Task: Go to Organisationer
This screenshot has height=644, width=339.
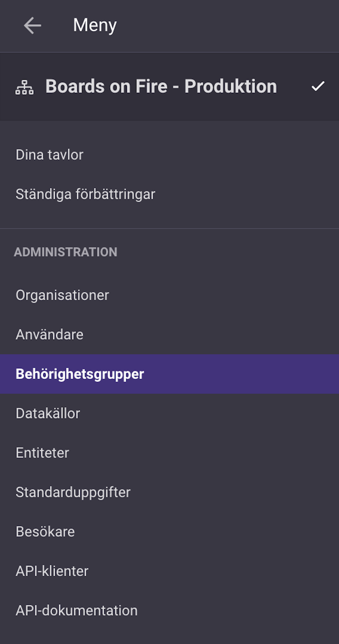Action: [x=169, y=295]
